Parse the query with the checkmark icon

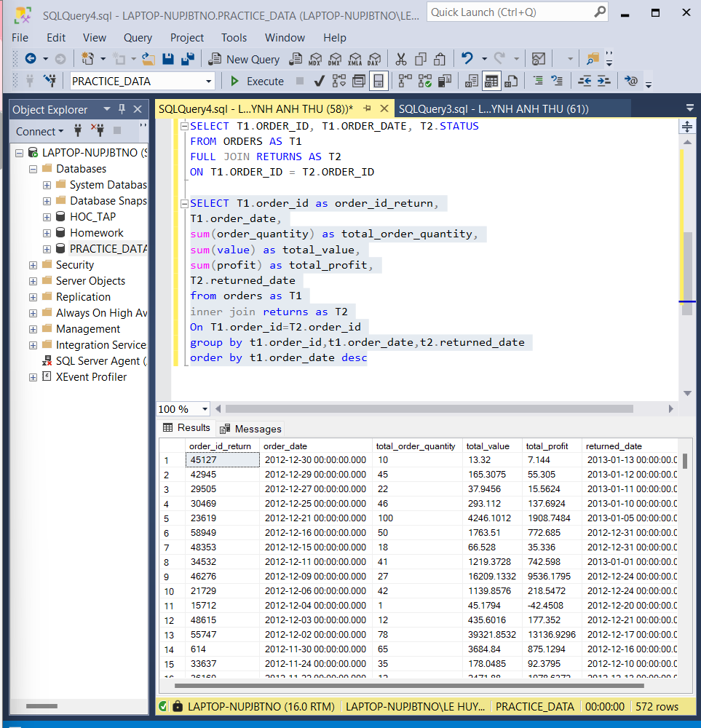320,81
